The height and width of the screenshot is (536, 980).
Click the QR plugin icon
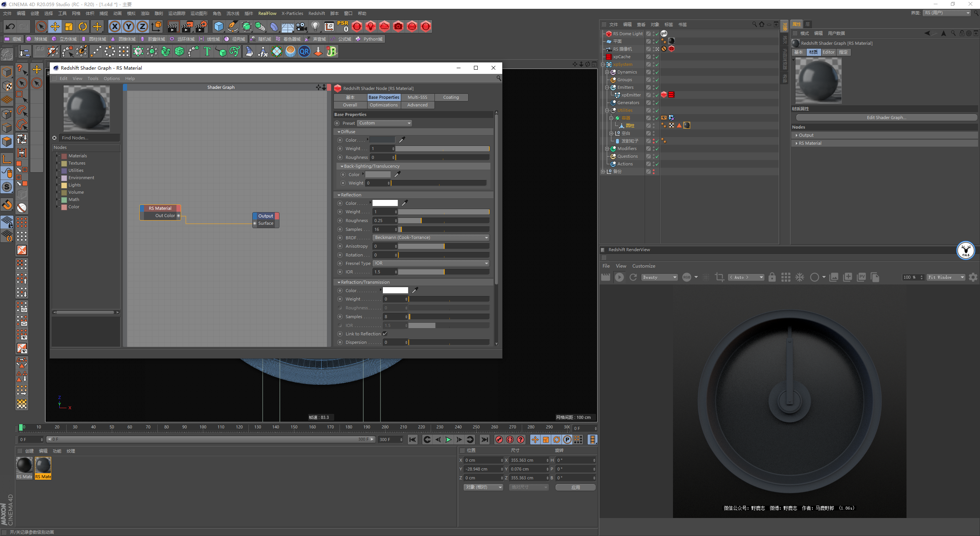(304, 51)
